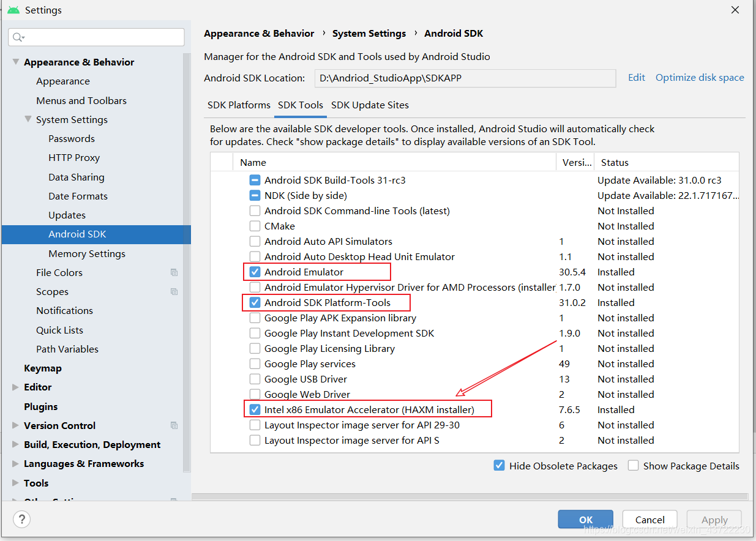Viewport: 756px width, 541px height.
Task: Check Google Web Driver checkbox
Action: [255, 394]
